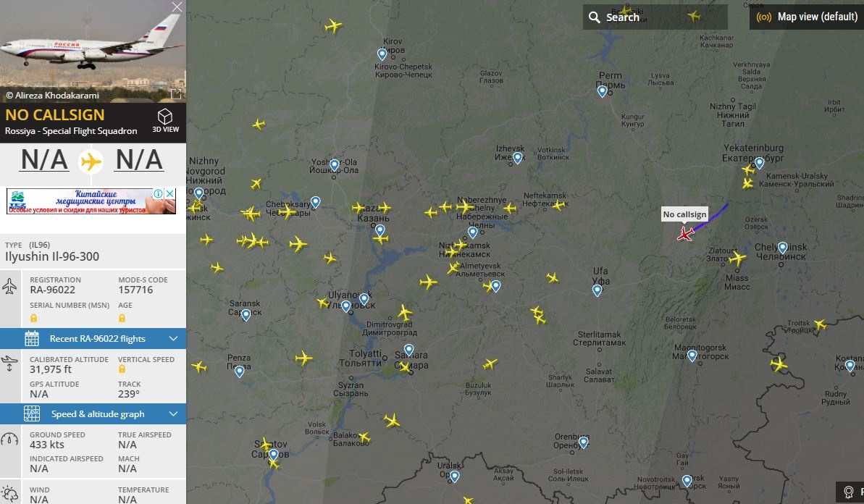Click the destination airport N/A link
This screenshot has height=504, width=864.
click(x=139, y=160)
